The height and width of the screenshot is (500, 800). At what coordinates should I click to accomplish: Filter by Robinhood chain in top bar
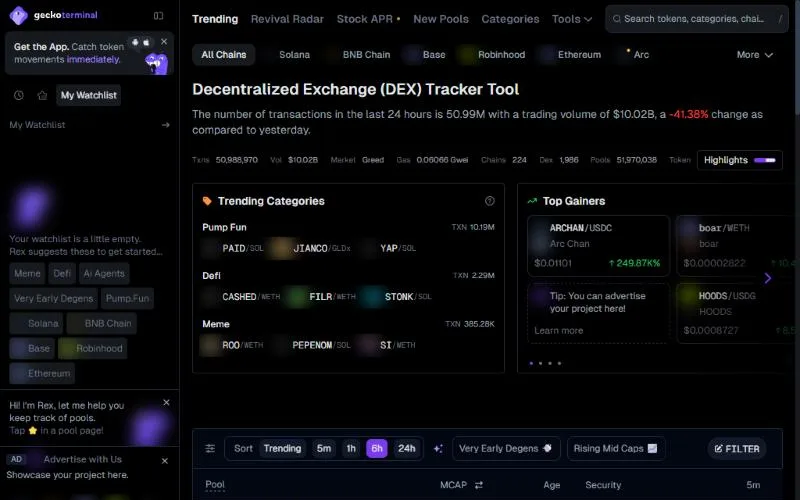[x=492, y=55]
